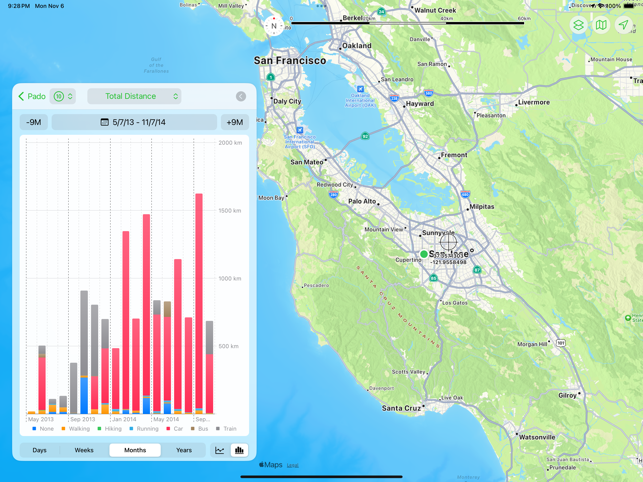Click the San Mateo city label
Image resolution: width=643 pixels, height=482 pixels.
(x=307, y=162)
